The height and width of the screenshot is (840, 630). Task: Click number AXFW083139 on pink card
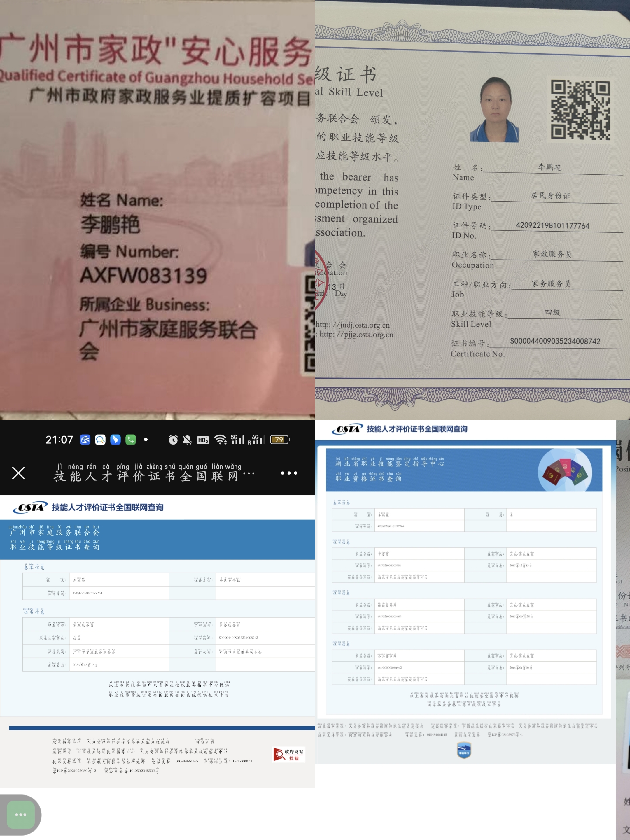pos(143,276)
